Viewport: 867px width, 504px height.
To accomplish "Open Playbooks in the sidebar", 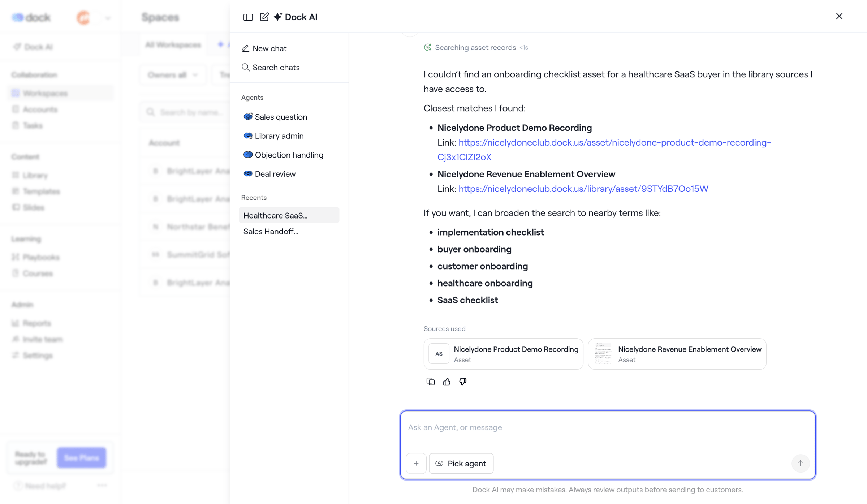I will click(x=60, y=257).
